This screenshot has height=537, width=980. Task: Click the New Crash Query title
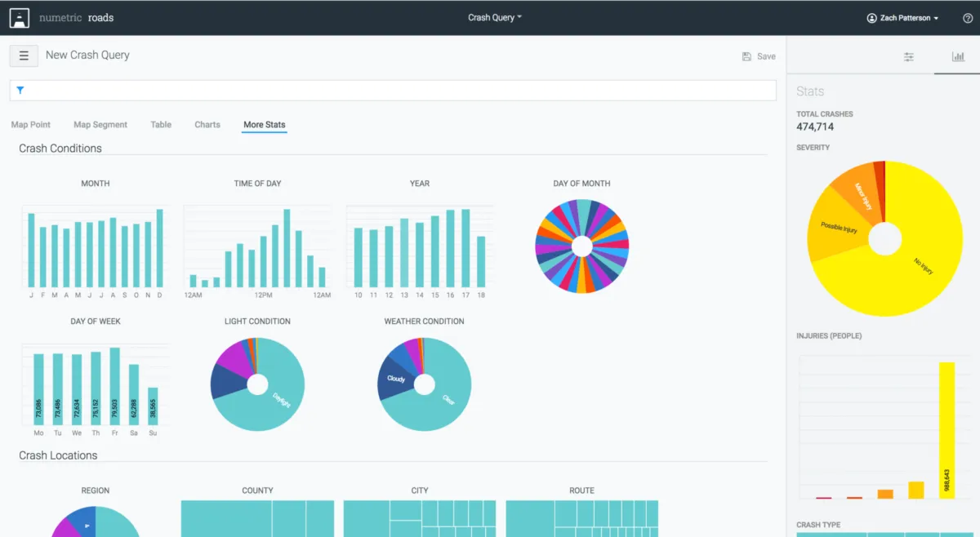pos(87,55)
